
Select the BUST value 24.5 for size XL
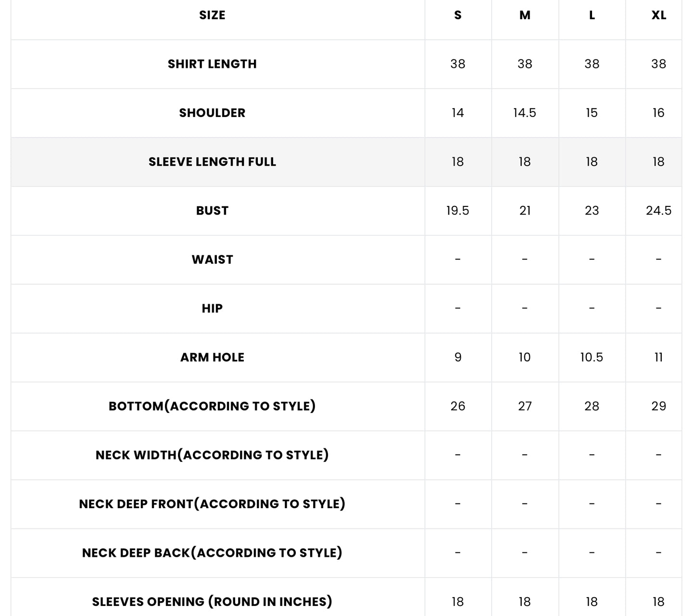(x=658, y=211)
